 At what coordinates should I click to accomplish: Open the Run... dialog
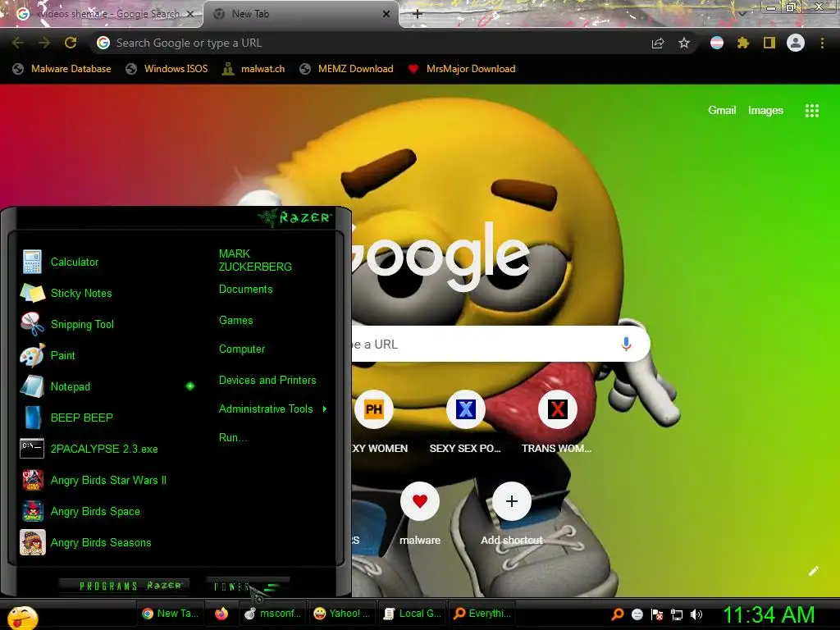coord(232,437)
